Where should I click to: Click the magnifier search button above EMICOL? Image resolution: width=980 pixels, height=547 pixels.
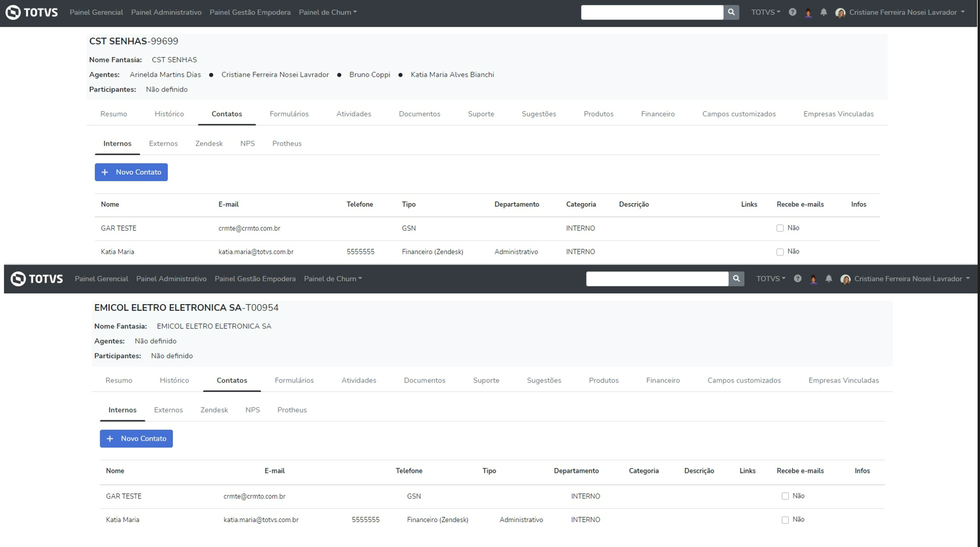(x=737, y=279)
